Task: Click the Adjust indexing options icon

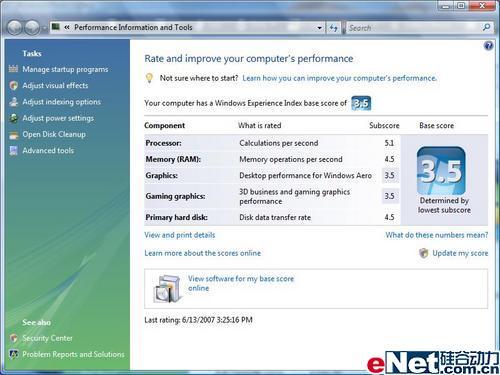Action: coord(14,102)
